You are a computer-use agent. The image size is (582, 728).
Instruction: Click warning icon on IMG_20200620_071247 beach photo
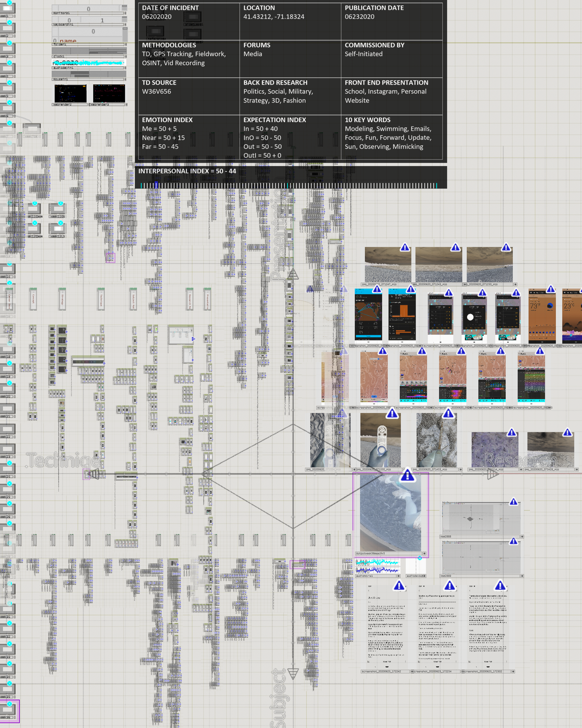coord(405,247)
